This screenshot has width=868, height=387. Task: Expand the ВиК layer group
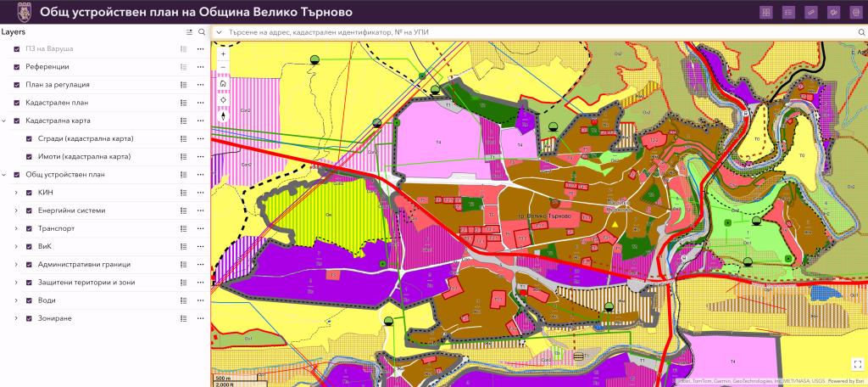[x=17, y=246]
